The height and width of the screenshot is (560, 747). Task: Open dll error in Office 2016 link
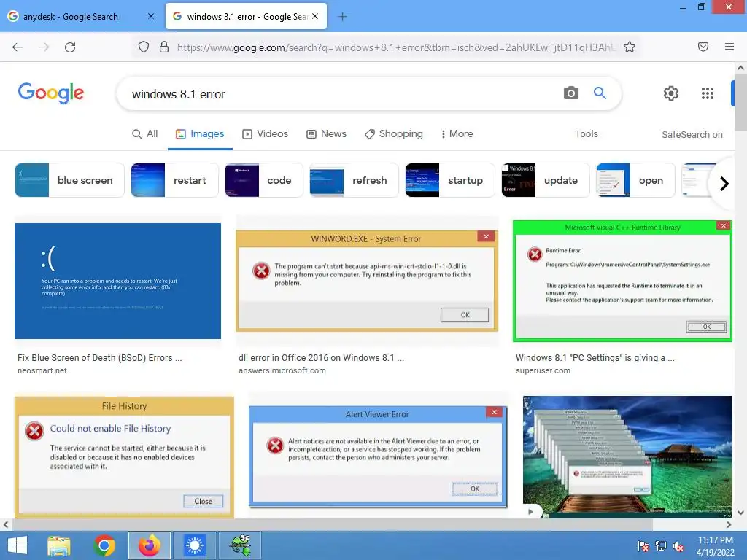pos(321,357)
